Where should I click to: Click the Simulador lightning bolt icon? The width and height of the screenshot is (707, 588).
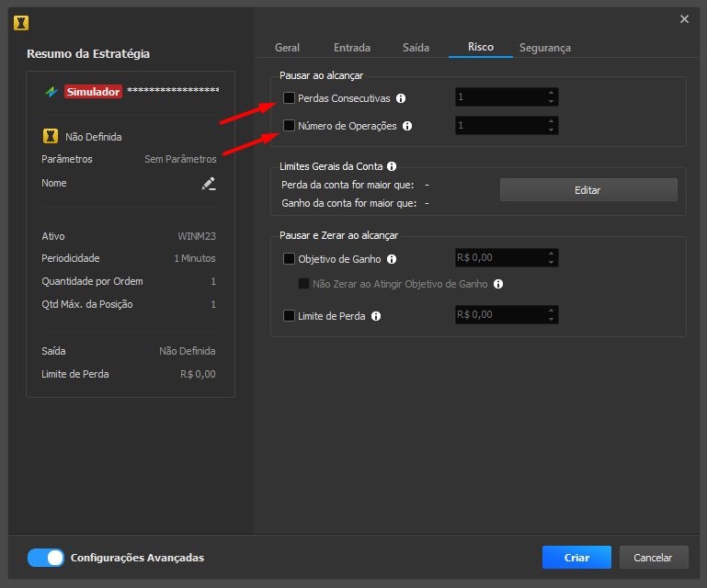(51, 92)
